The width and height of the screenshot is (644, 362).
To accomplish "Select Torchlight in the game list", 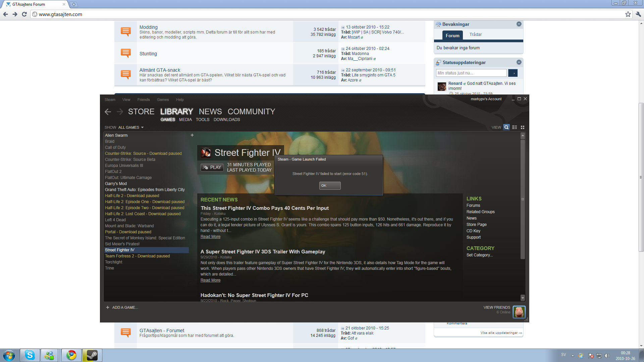I will [113, 262].
